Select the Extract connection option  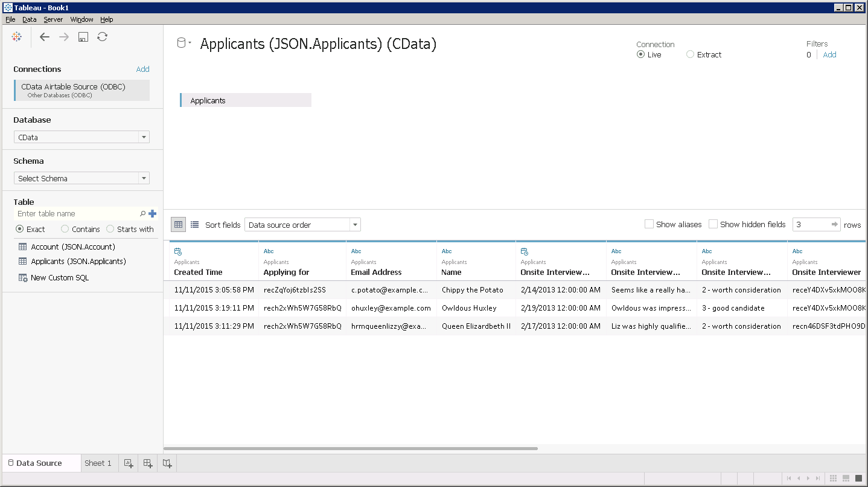tap(691, 54)
